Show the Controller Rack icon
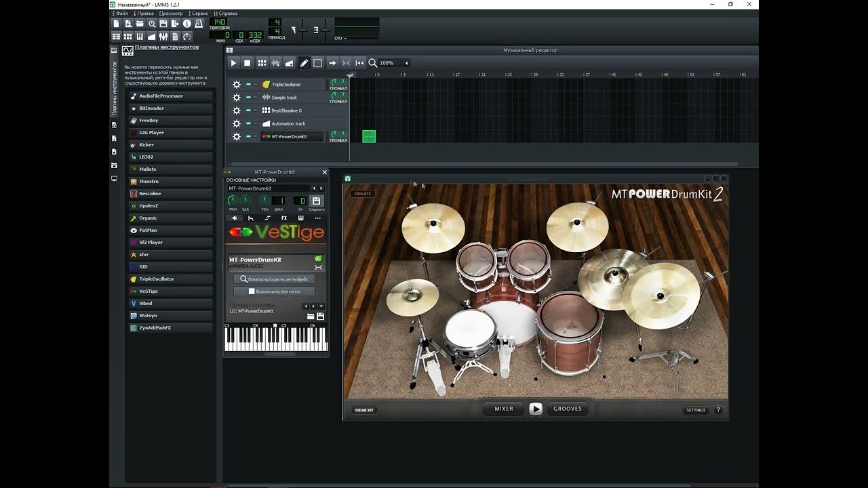The image size is (868, 488). click(x=187, y=37)
